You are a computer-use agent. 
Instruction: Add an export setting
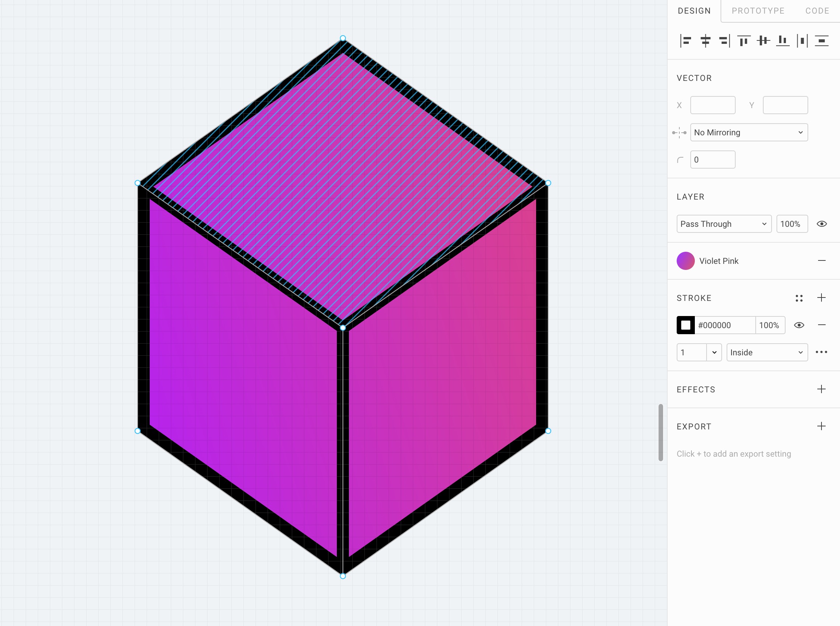[x=821, y=426]
